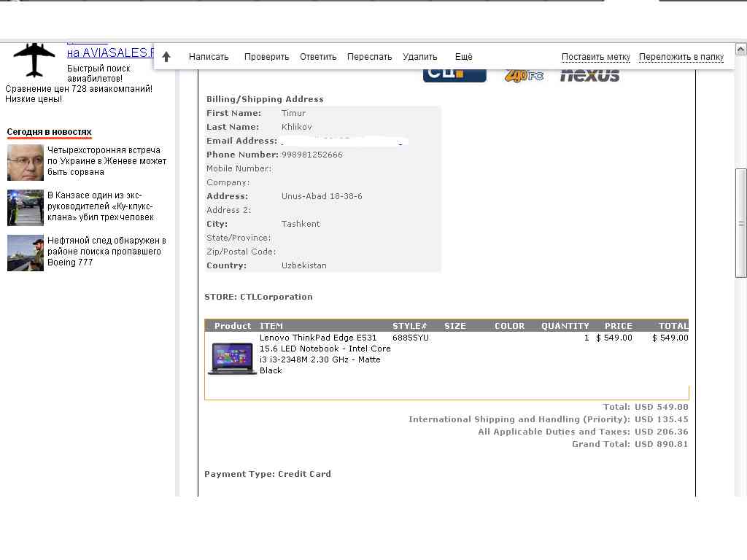Image resolution: width=747 pixels, height=560 pixels.
Task: Click the QUANTITY column header
Action: click(565, 326)
